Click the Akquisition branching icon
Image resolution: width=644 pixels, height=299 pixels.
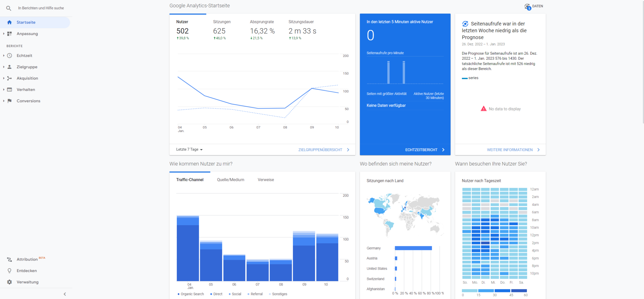pyautogui.click(x=9, y=78)
